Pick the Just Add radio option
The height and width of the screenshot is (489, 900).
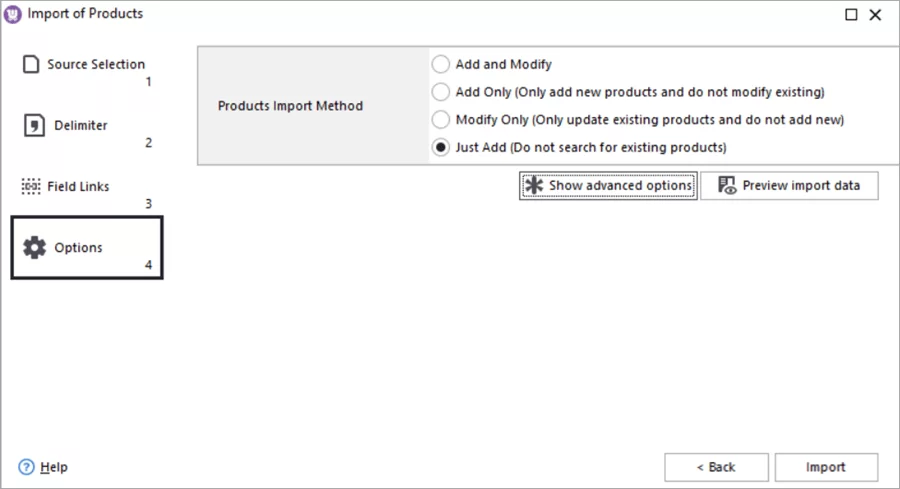pyautogui.click(x=441, y=148)
